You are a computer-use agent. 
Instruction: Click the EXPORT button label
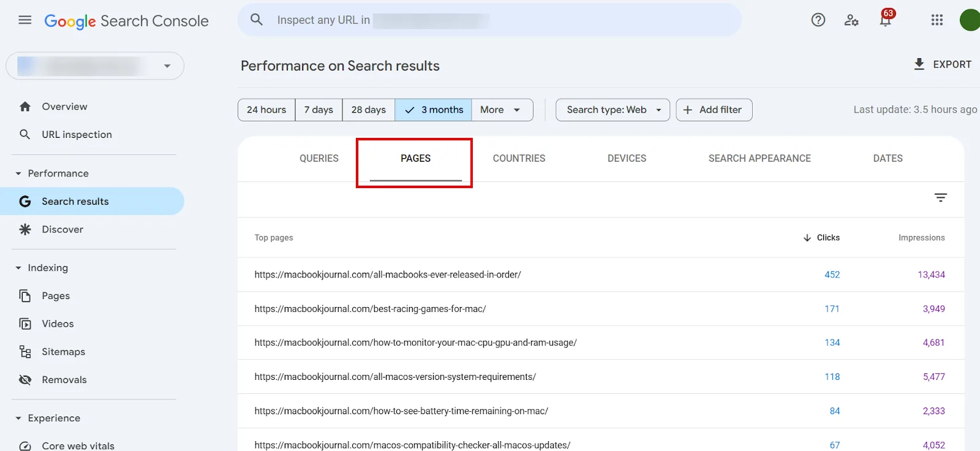click(x=952, y=64)
